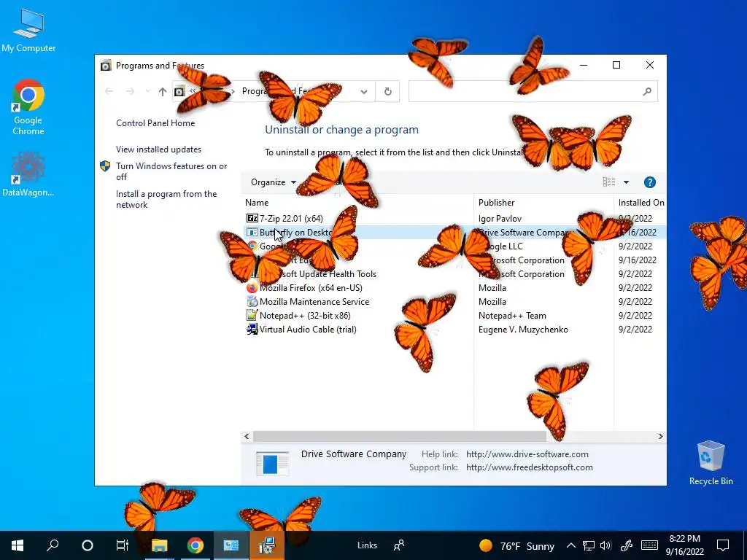Open touch keyboard tray icon
Screen dimensions: 747x560
click(649, 545)
